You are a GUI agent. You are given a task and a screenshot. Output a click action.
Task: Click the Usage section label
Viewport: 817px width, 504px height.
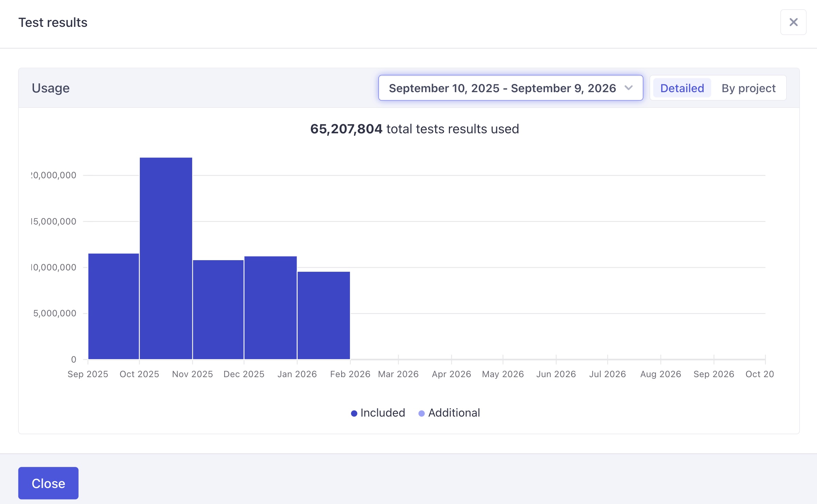(50, 88)
